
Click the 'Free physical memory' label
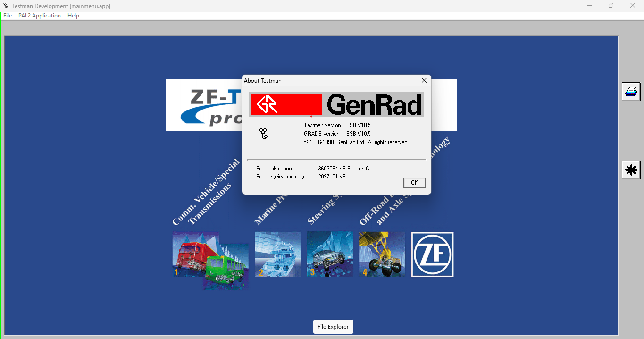coord(281,177)
